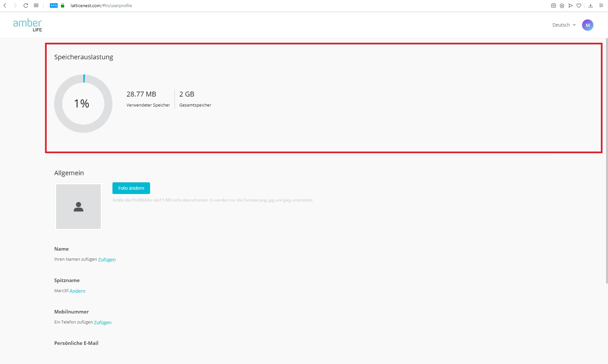Go back with the browser back arrow
The height and width of the screenshot is (364, 608).
(x=5, y=6)
